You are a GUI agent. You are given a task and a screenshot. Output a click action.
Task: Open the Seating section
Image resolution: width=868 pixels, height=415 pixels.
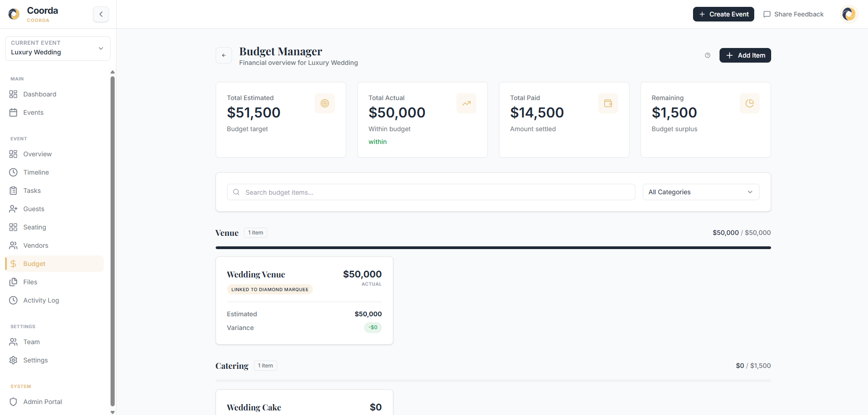(35, 227)
